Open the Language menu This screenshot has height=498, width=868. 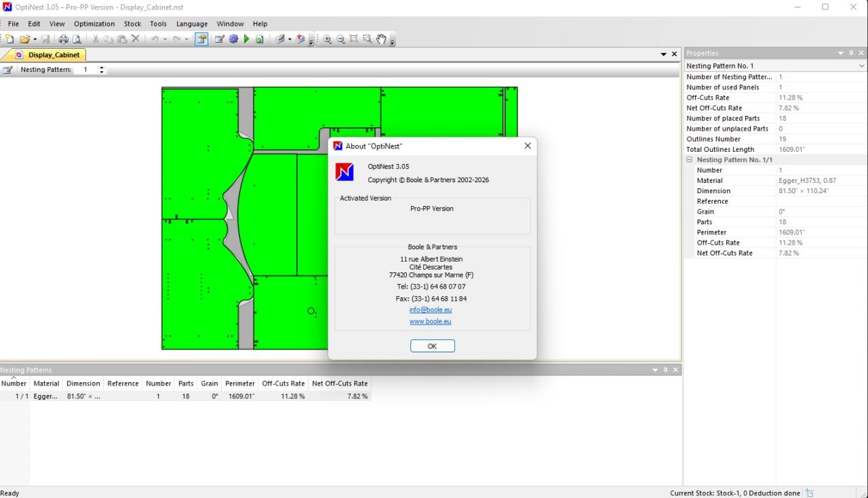[192, 24]
